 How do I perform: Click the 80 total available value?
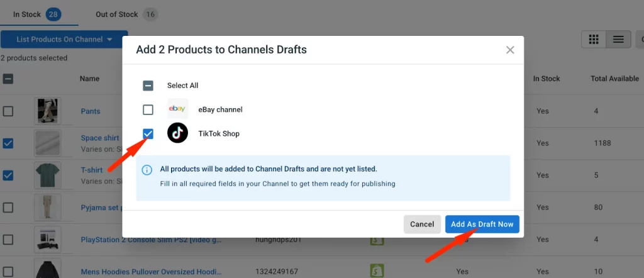pyautogui.click(x=598, y=208)
